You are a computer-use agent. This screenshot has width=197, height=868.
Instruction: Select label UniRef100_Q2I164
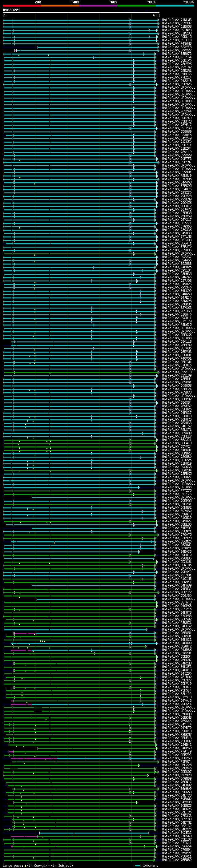coord(177,57)
